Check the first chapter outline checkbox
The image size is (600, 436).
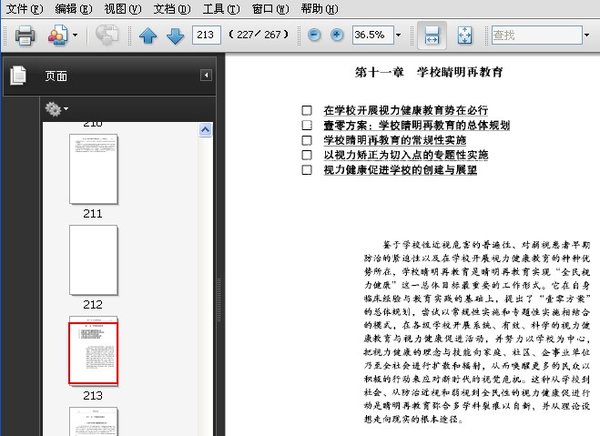308,110
